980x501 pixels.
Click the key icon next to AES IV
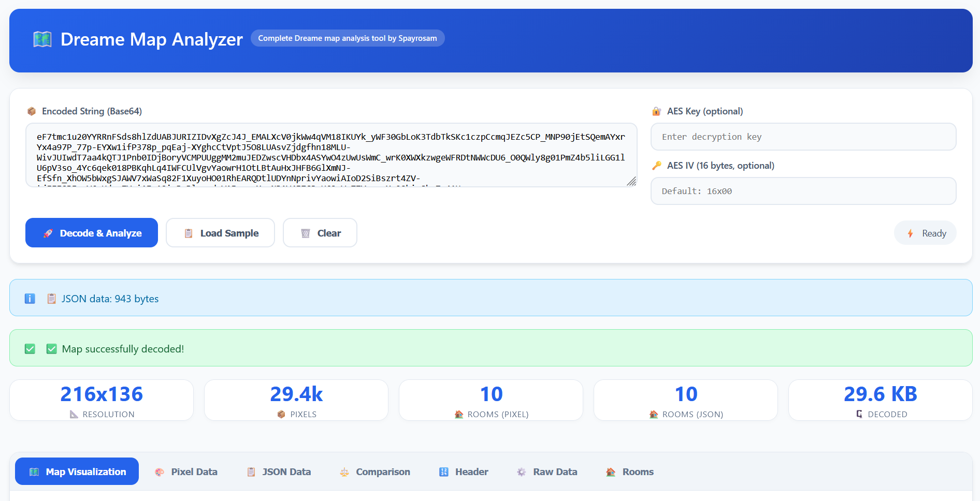point(656,166)
